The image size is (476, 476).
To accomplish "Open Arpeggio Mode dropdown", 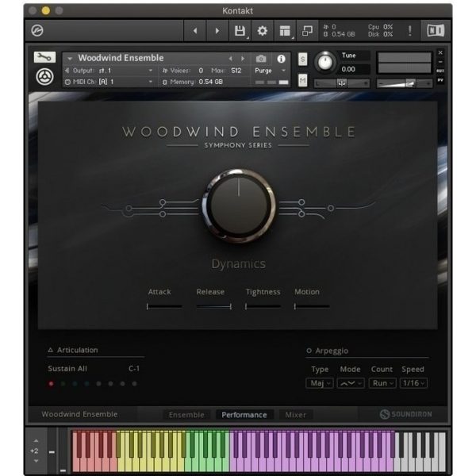I will point(351,383).
